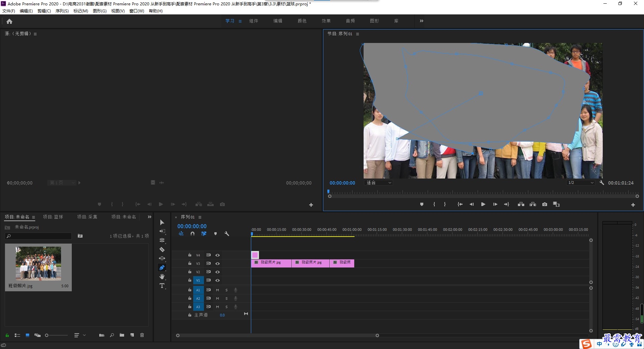The height and width of the screenshot is (349, 644).
Task: Open timeline display settings wrench
Action: [227, 234]
